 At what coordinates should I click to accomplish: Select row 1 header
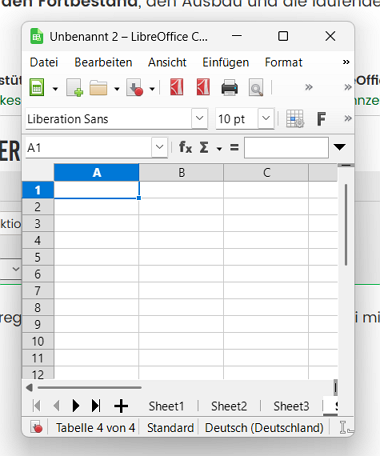coord(38,190)
